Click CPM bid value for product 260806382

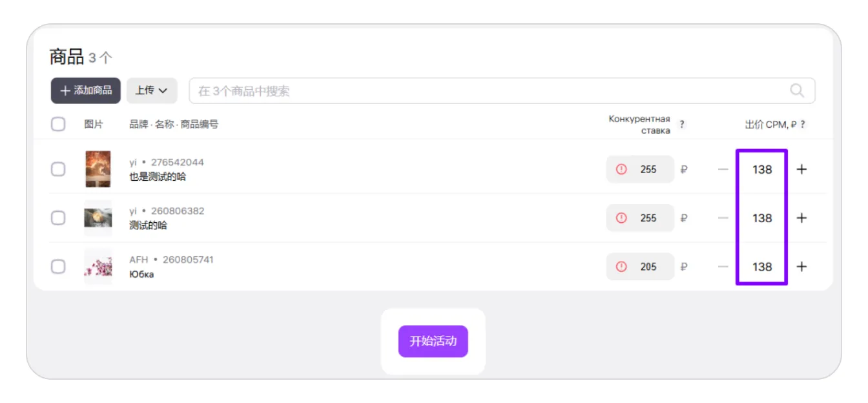coord(762,218)
